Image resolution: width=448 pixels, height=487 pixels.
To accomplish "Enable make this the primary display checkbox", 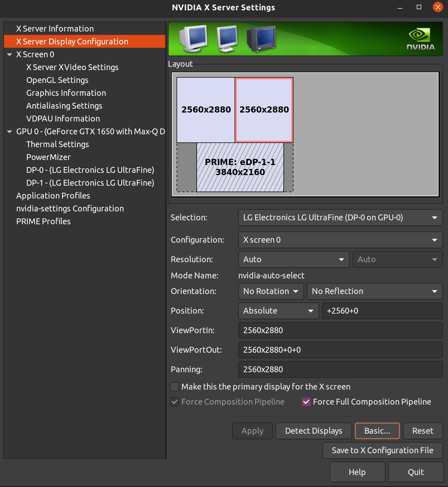I will (x=175, y=387).
